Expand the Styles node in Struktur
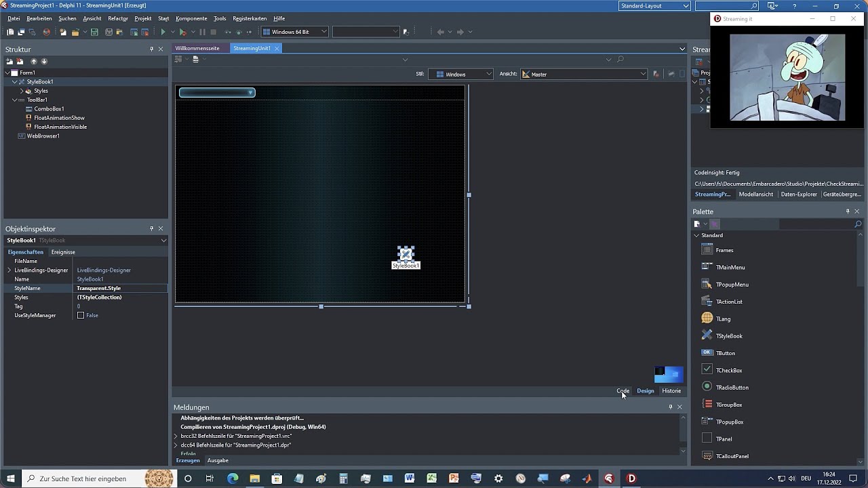Viewport: 868px width, 488px height. pos(22,91)
